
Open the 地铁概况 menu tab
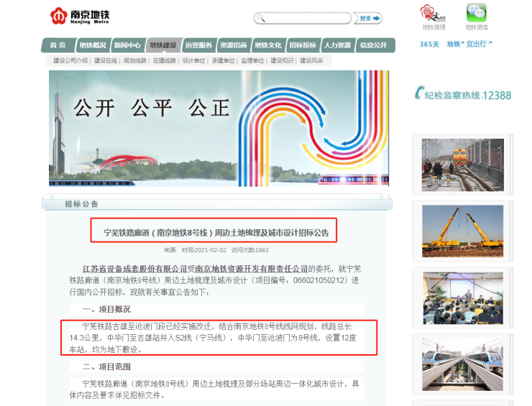[93, 45]
